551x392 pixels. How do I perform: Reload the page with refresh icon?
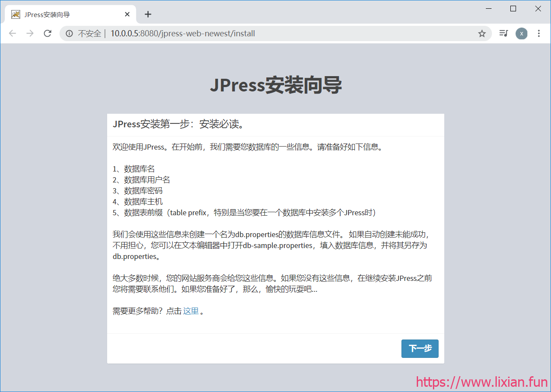(48, 34)
